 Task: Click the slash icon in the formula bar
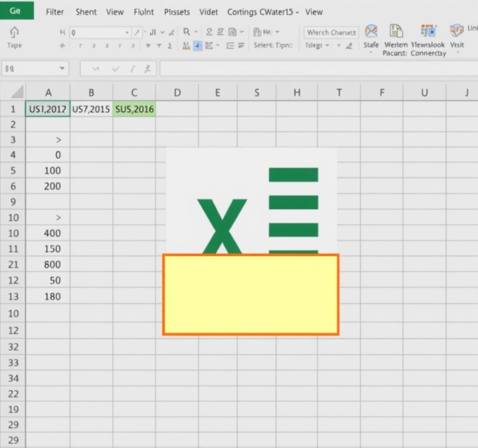pyautogui.click(x=132, y=69)
